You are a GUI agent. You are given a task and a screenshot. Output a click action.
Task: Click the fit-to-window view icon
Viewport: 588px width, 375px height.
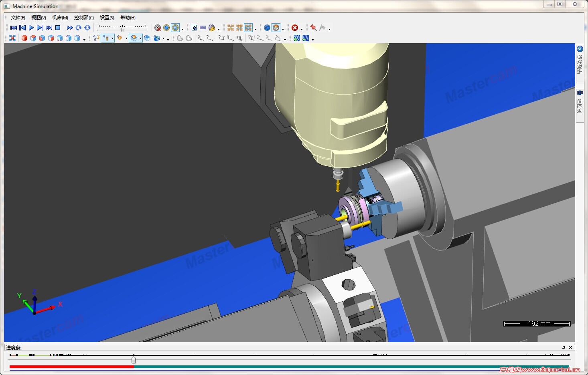tap(12, 38)
